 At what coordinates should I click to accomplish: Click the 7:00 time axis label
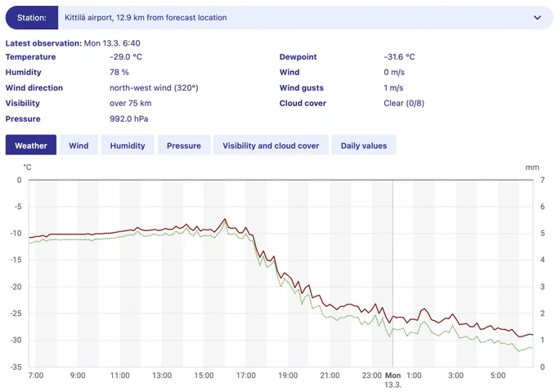36,376
